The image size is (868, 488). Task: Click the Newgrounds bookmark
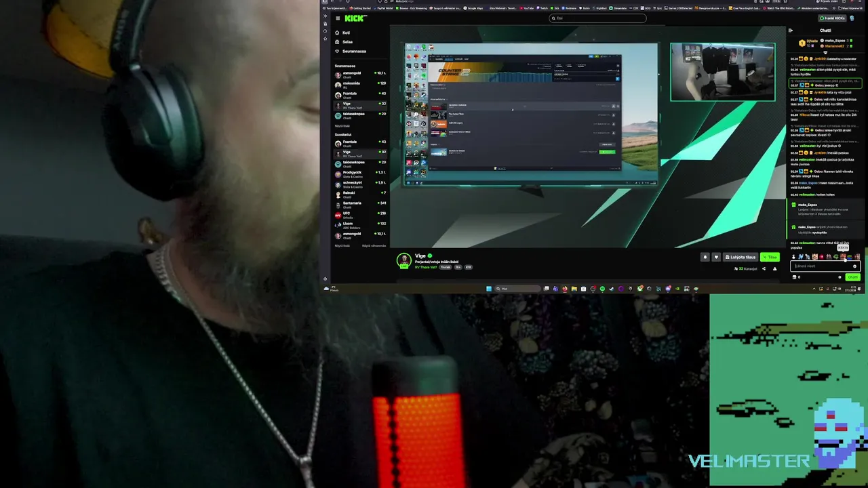click(x=711, y=8)
